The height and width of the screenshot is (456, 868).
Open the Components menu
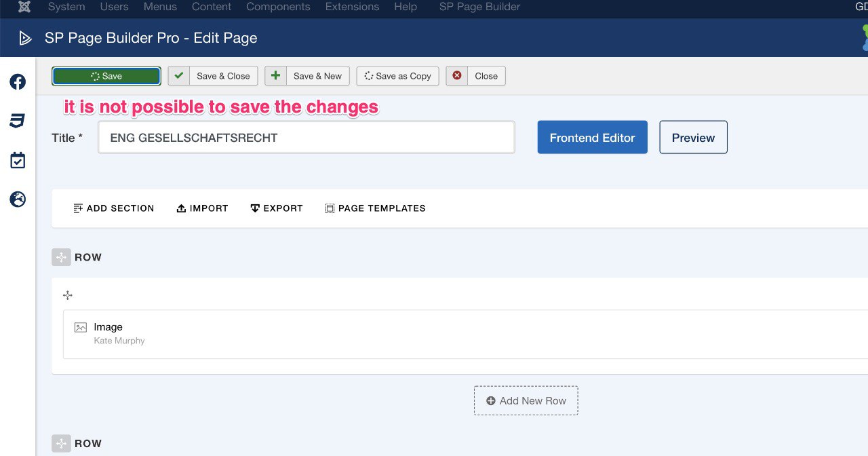pos(278,7)
